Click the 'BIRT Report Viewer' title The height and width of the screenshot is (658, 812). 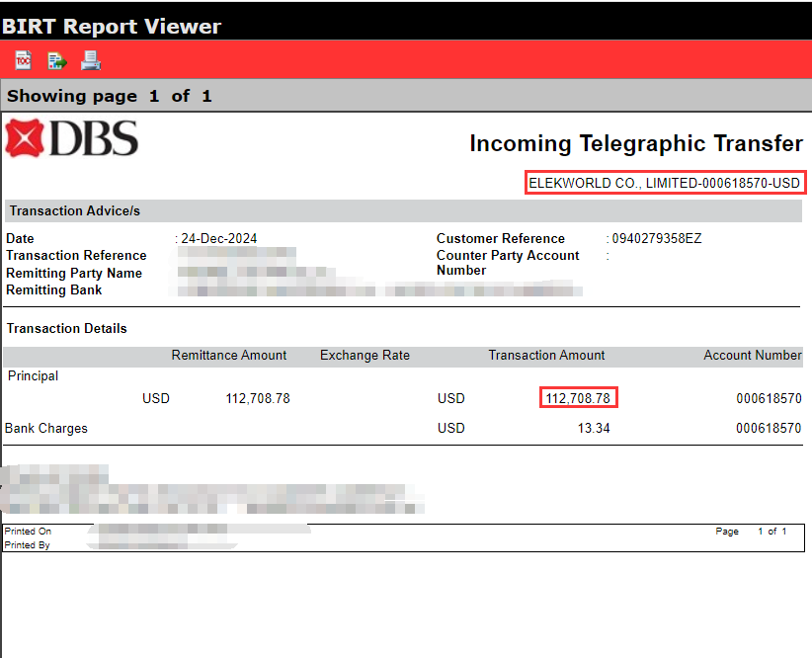112,27
